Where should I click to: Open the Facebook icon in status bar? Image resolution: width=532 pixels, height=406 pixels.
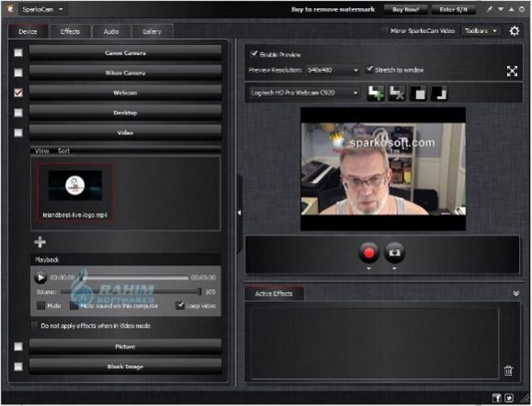tap(497, 398)
